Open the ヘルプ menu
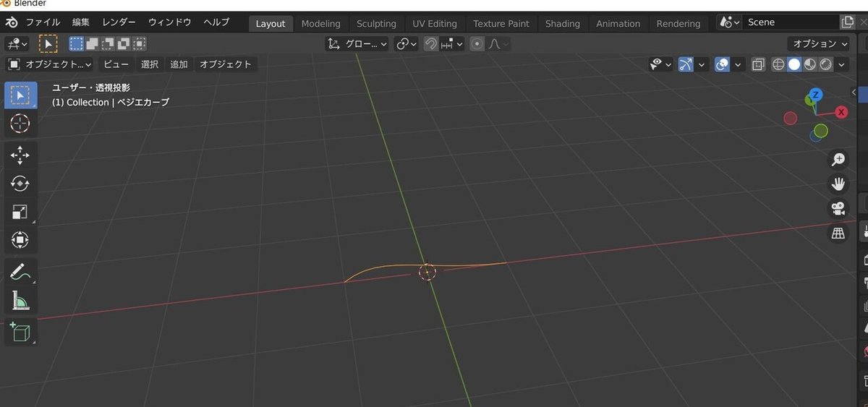The image size is (868, 407). coord(216,22)
